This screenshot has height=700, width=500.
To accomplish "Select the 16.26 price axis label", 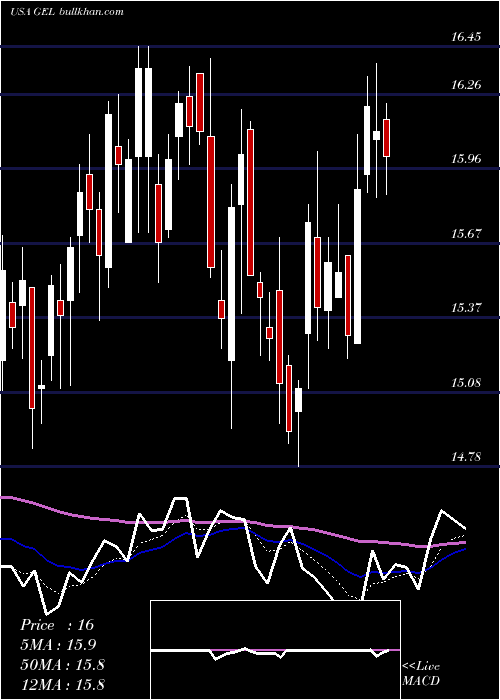I will pos(466,84).
